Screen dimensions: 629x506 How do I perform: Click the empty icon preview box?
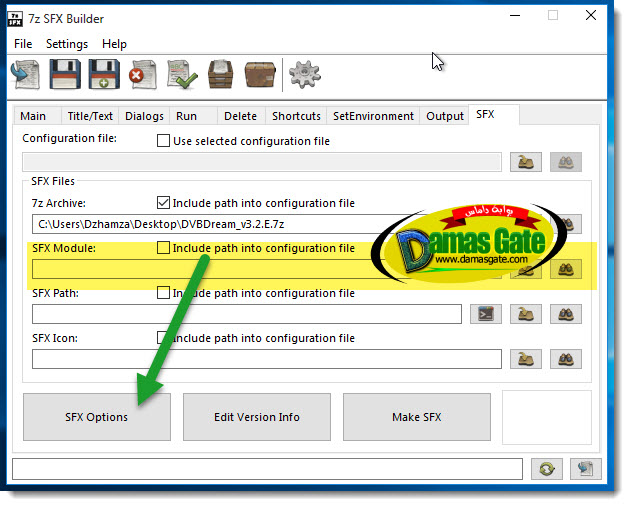pyautogui.click(x=547, y=417)
